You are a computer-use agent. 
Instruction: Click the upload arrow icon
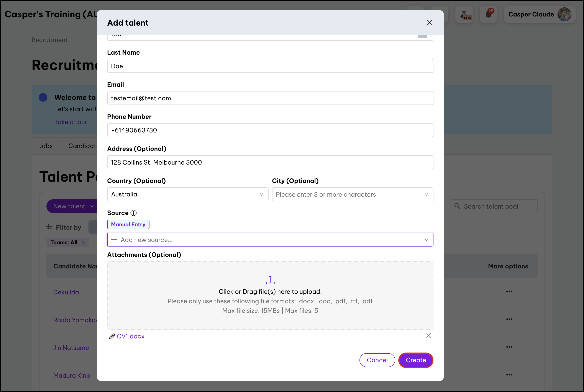(x=270, y=280)
